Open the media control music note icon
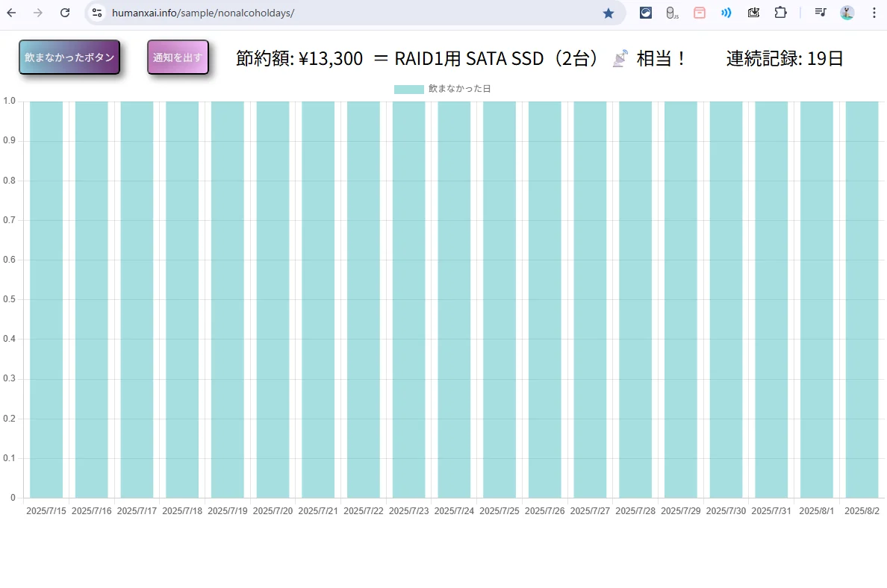Image resolution: width=887 pixels, height=588 pixels. click(821, 13)
